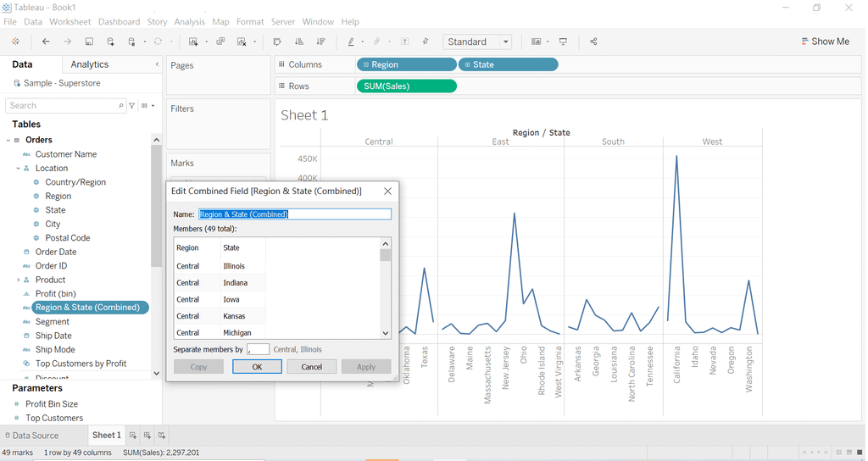The height and width of the screenshot is (461, 868).
Task: Click the SUM(Sales) pill on Rows
Action: (x=406, y=86)
